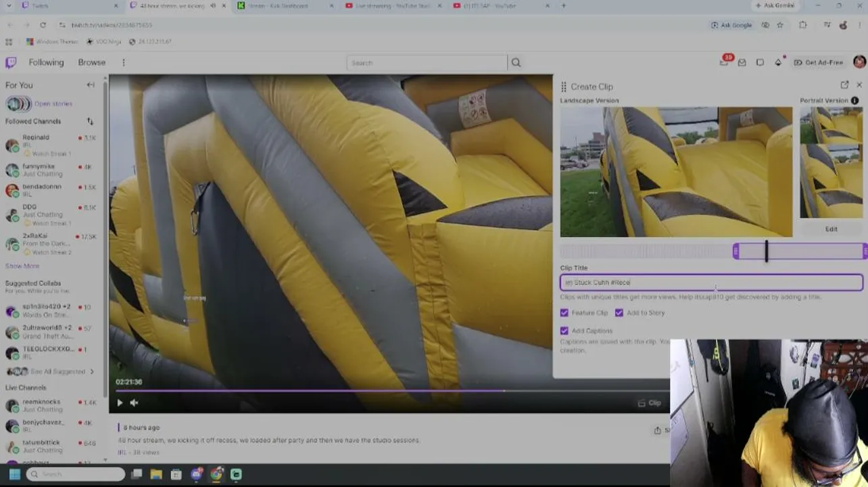The height and width of the screenshot is (487, 868).
Task: Play the video
Action: coord(120,402)
